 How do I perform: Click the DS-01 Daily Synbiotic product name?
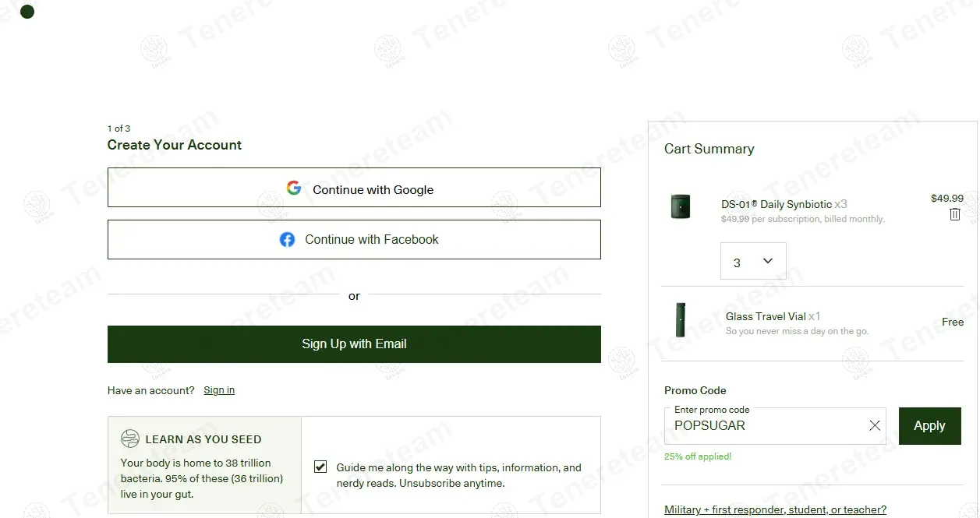click(777, 204)
